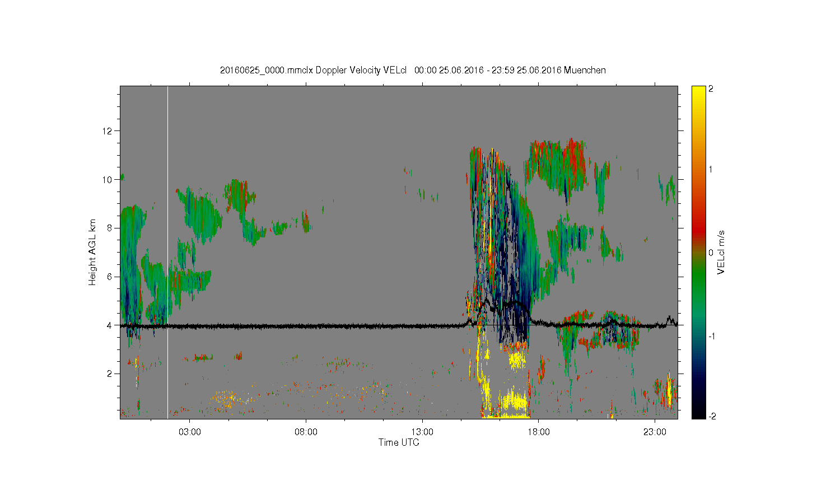
Task: Select the 'Height AGL km' axis label
Action: 92,252
